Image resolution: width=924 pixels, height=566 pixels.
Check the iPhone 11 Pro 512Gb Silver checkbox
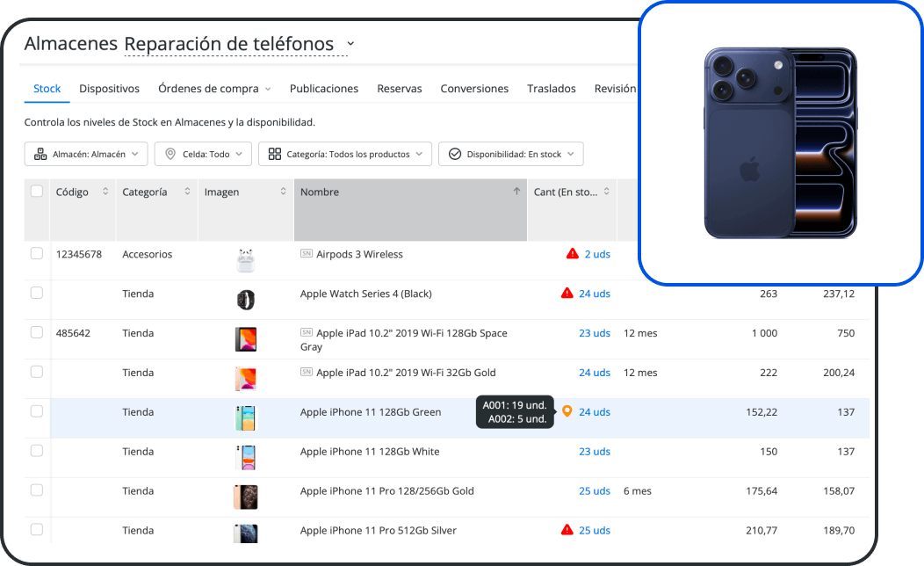click(37, 529)
